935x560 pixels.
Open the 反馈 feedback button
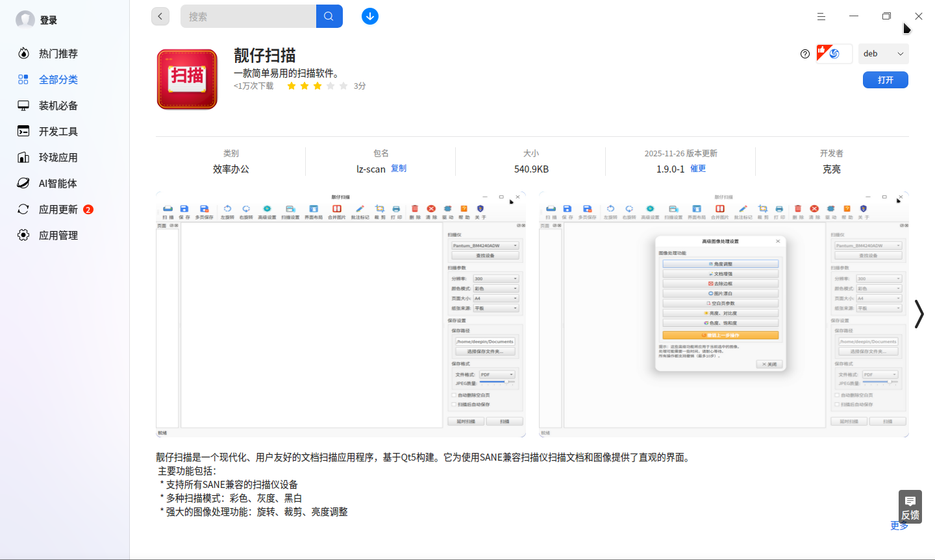tap(910, 507)
